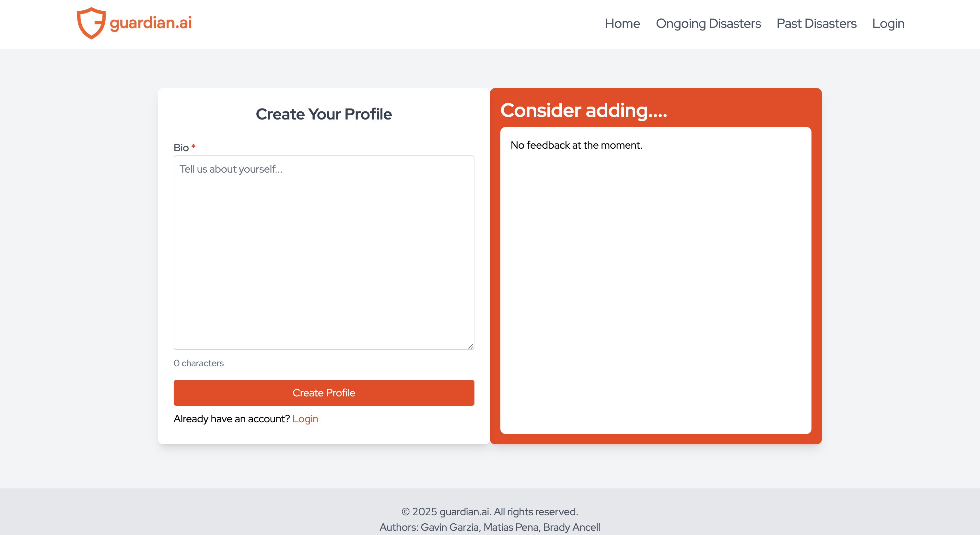Click the No feedback at the moment text
This screenshot has width=980, height=535.
(576, 145)
